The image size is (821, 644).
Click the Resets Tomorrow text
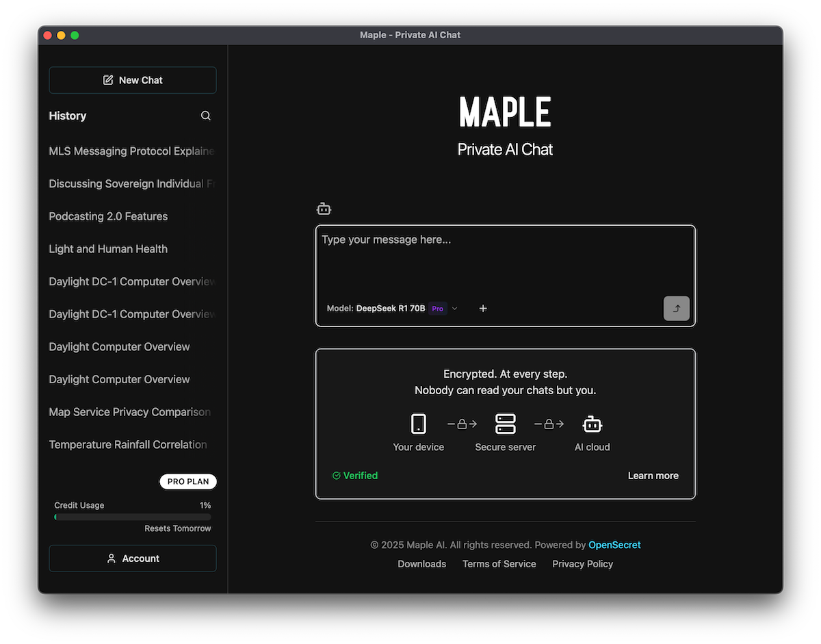click(x=178, y=528)
